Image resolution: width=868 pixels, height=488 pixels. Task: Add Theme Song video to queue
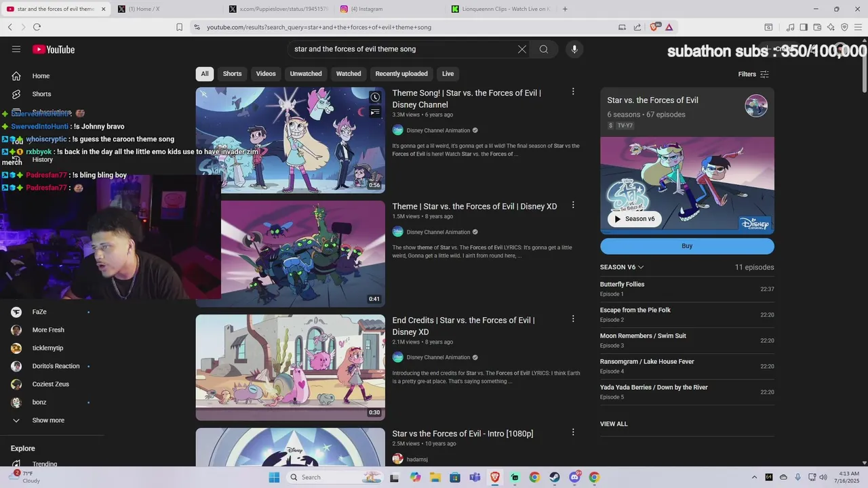pos(375,112)
